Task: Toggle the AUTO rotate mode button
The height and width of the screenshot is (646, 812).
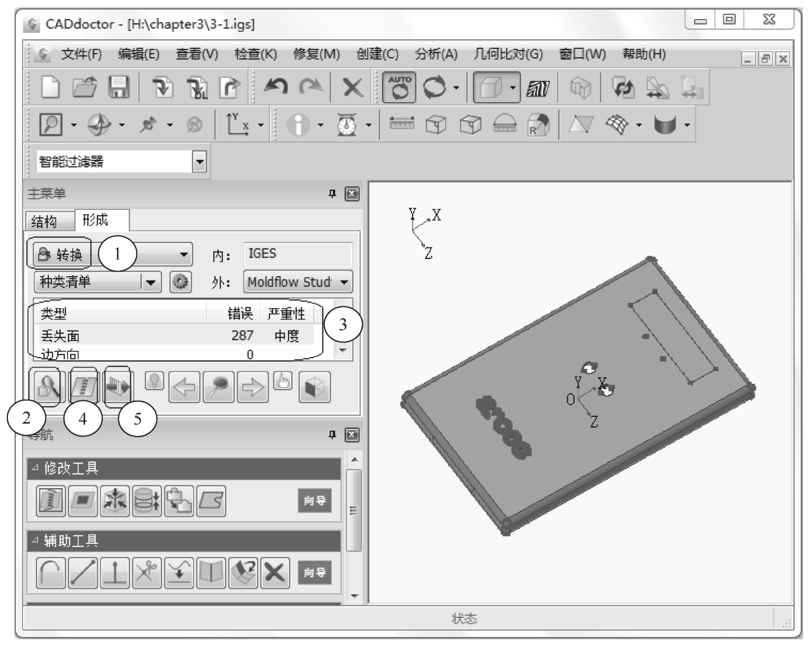Action: (x=399, y=88)
